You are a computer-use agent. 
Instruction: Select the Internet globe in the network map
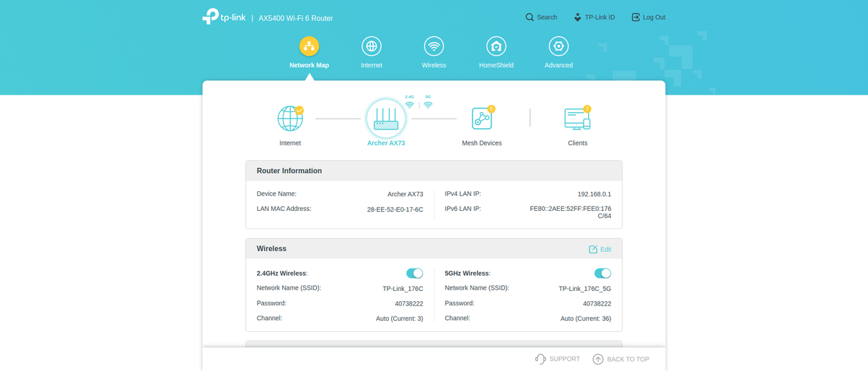290,119
